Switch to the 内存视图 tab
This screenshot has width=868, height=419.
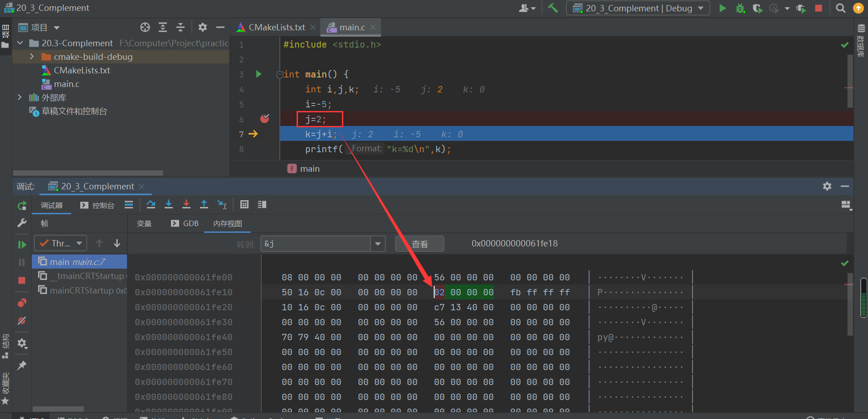[228, 223]
